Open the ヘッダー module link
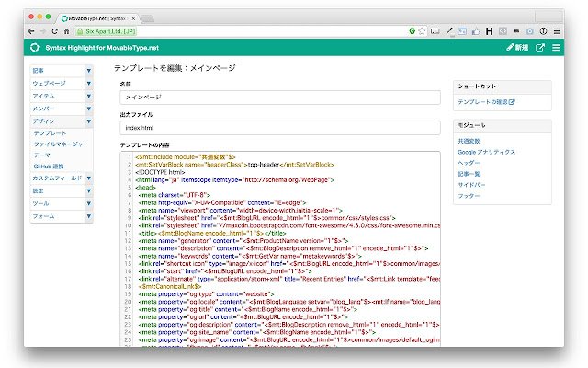 coord(469,163)
